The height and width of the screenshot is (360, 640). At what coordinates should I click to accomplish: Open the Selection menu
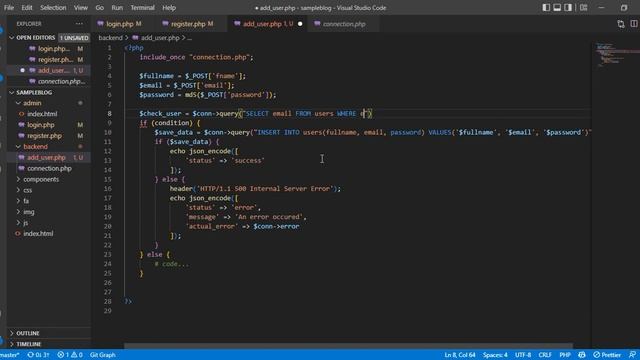53,8
